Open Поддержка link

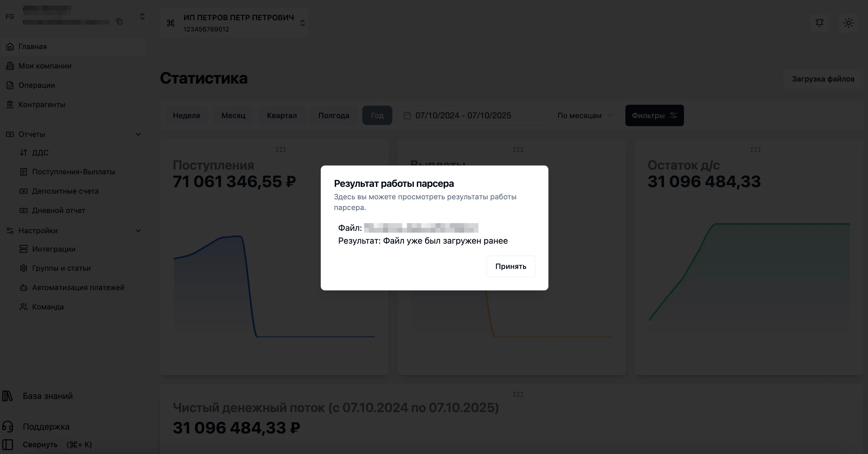46,427
